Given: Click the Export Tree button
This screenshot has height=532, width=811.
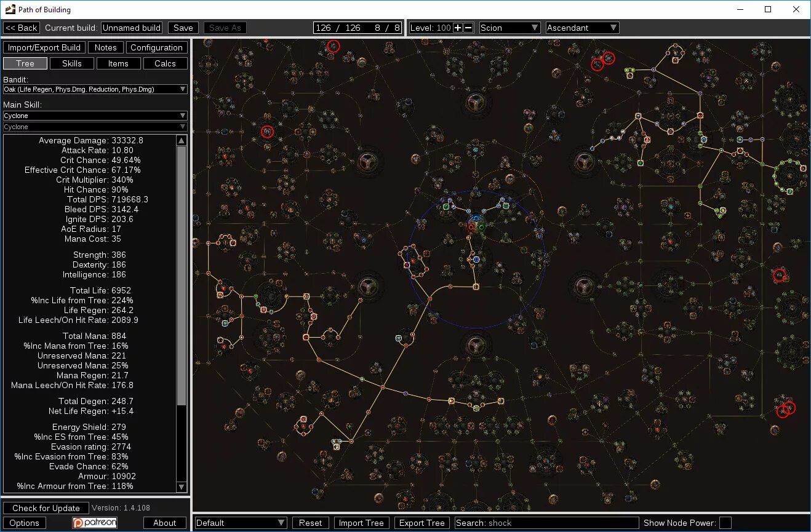Looking at the screenshot, I should click(x=422, y=523).
